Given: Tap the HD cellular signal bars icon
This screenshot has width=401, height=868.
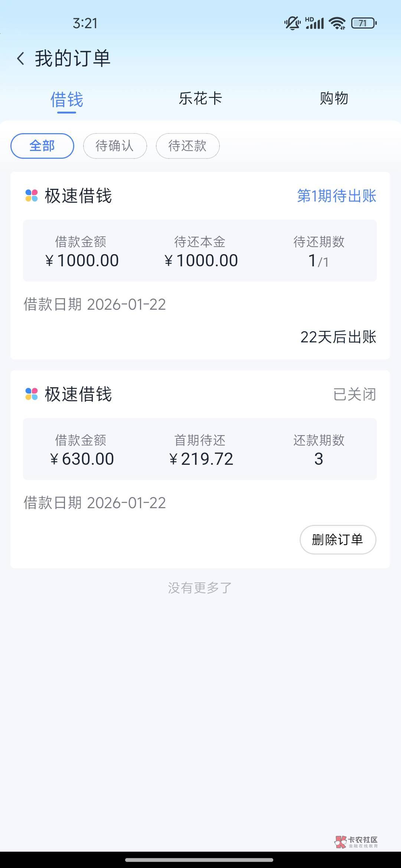Looking at the screenshot, I should point(314,23).
